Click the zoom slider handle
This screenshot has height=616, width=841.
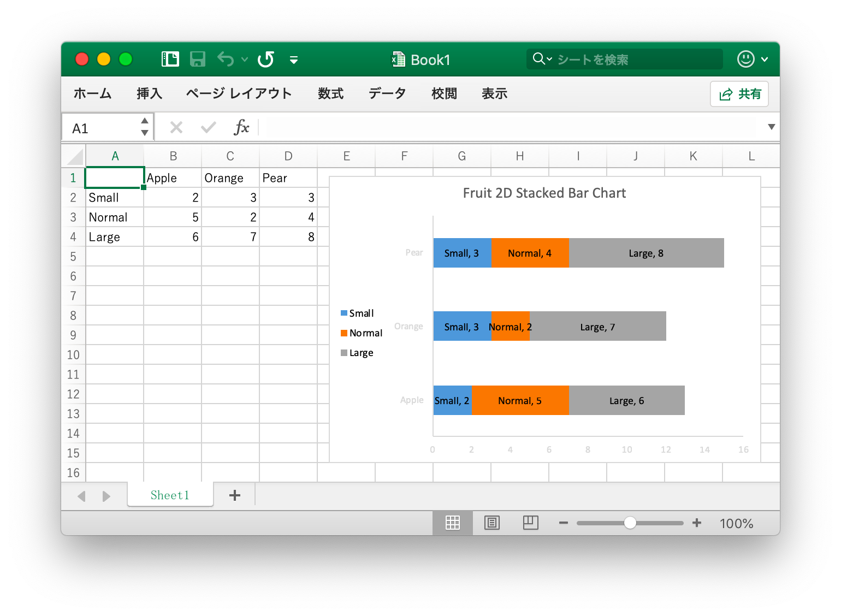coord(630,523)
